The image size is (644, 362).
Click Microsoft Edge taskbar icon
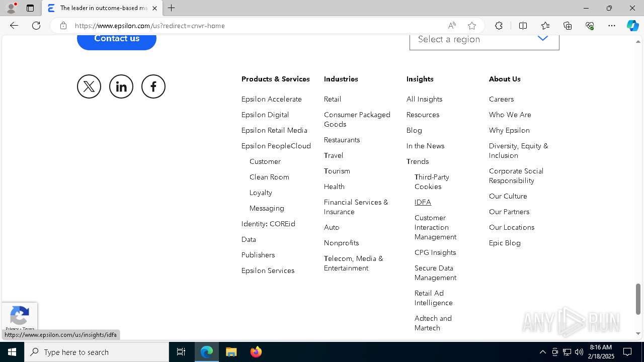(207, 352)
